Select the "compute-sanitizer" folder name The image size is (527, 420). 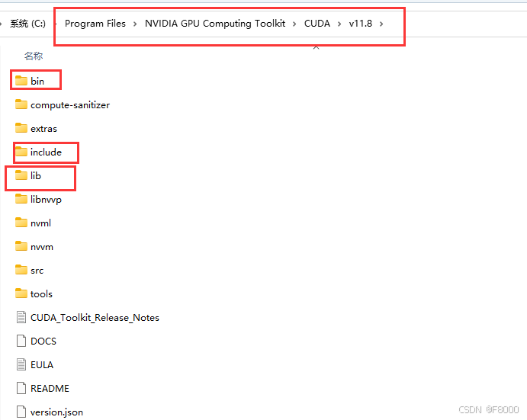click(70, 105)
